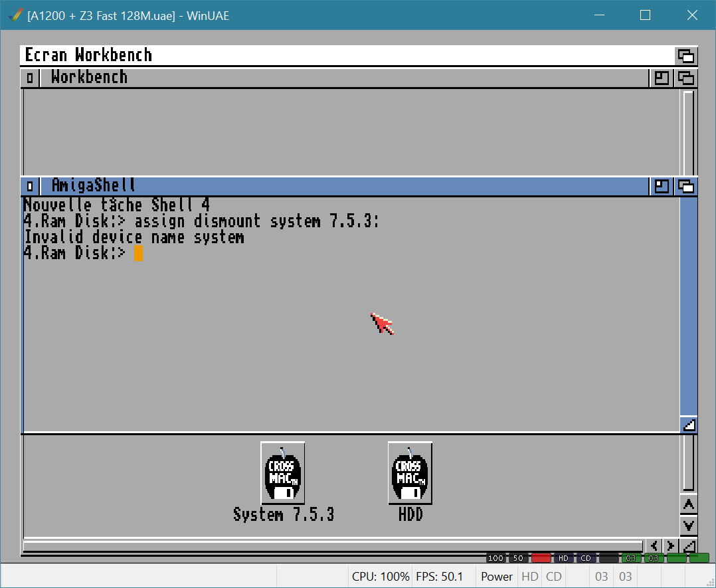The height and width of the screenshot is (588, 716).
Task: Click the Workbench horizontal scrollbar
Action: click(332, 546)
